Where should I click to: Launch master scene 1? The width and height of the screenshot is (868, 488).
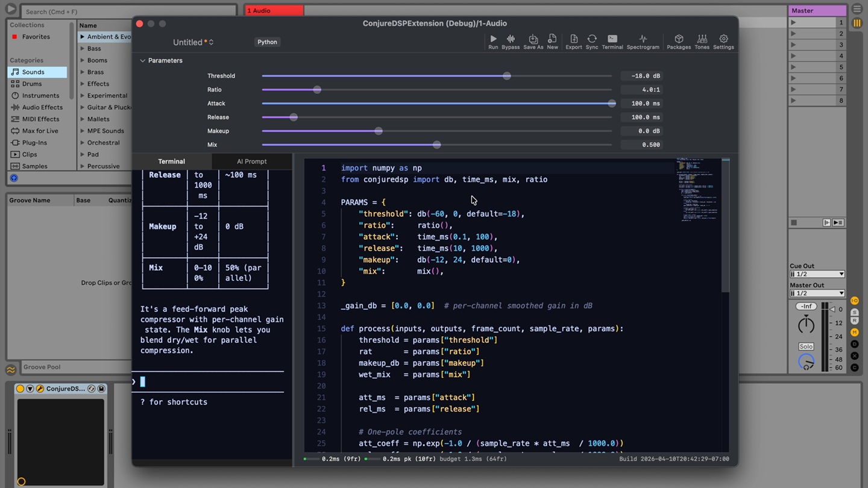click(x=794, y=22)
